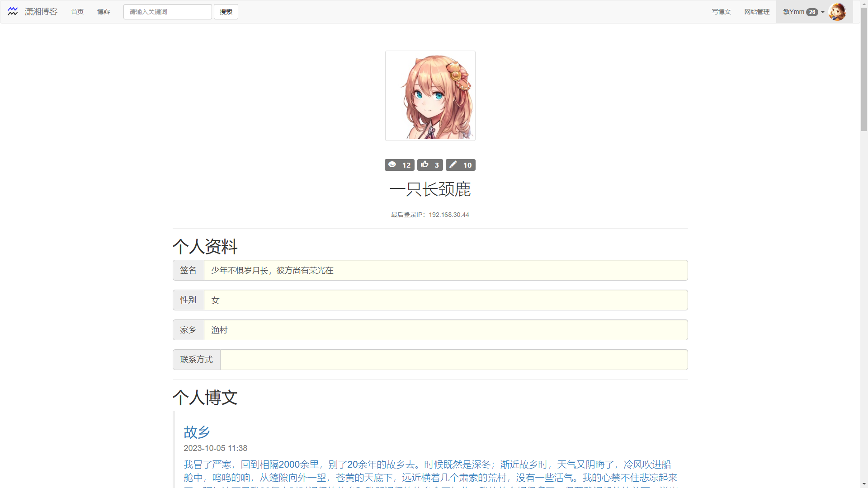Open 网站管理 admin link
This screenshot has height=488, width=868.
(757, 12)
